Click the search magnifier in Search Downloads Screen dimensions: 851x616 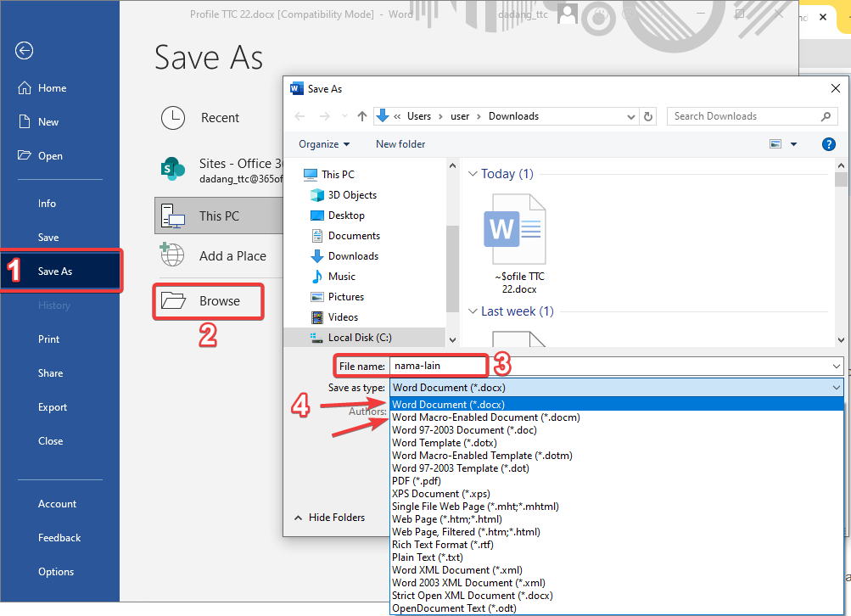click(826, 116)
